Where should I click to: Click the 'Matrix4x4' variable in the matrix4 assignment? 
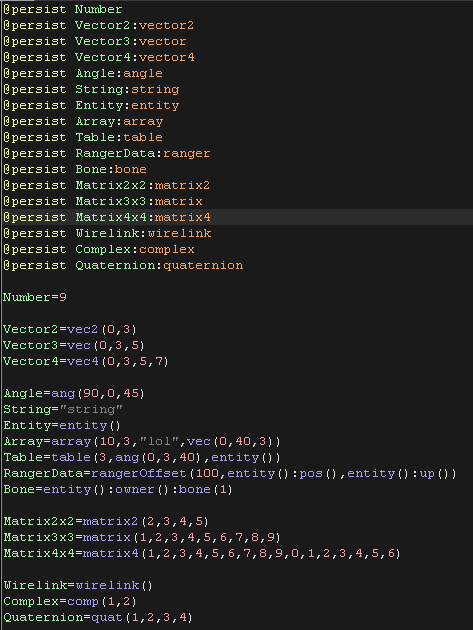coord(39,554)
